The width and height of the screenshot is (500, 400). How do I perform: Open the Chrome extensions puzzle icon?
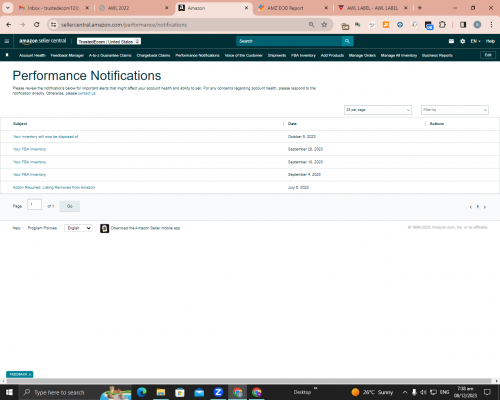point(442,25)
